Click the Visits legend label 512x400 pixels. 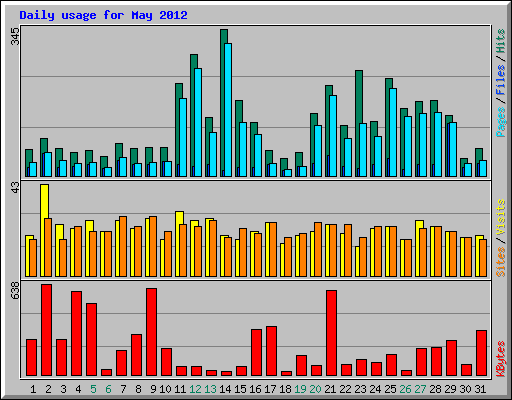(501, 218)
